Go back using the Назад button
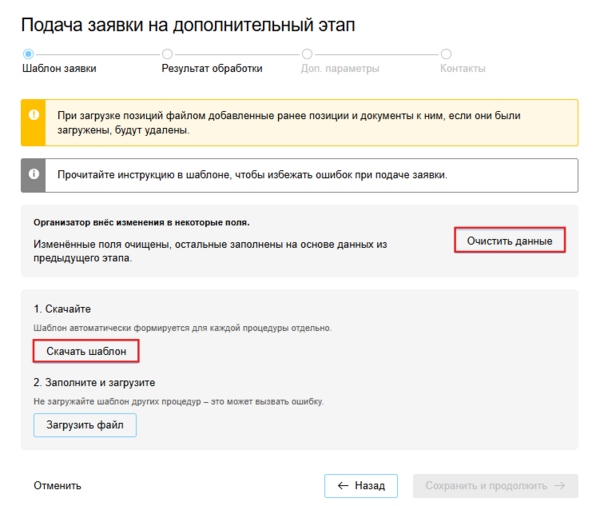 (x=361, y=486)
